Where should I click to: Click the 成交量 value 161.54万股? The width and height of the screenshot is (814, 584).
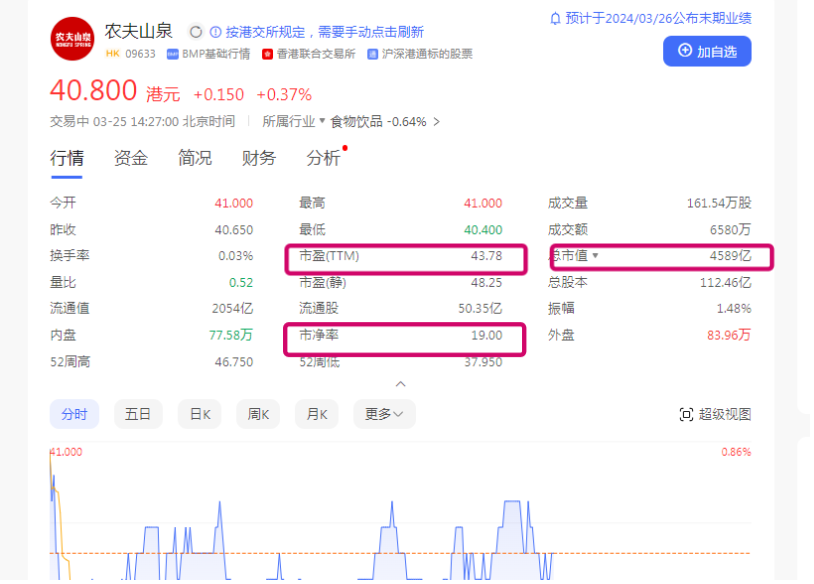719,203
